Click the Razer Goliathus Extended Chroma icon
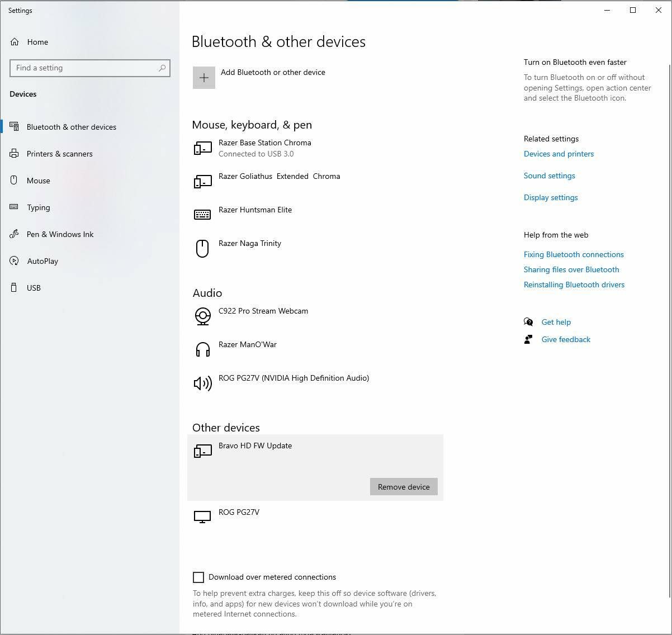 tap(202, 182)
